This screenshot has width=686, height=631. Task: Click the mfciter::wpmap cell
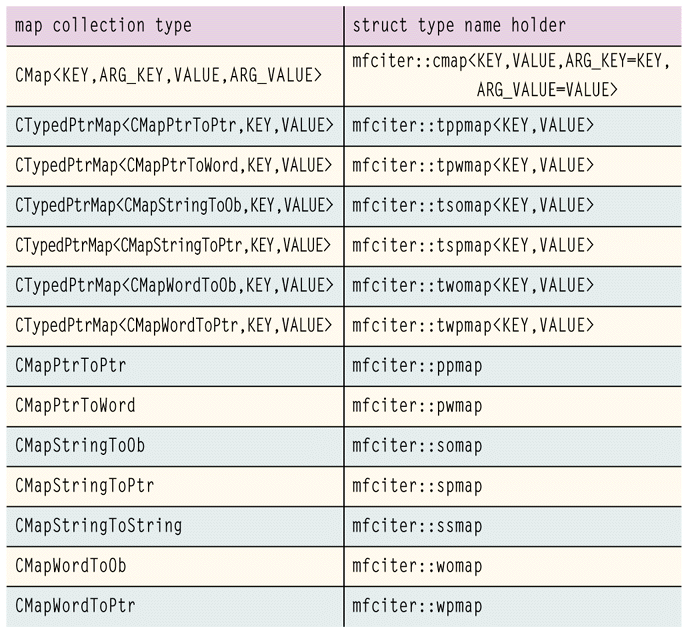417,605
